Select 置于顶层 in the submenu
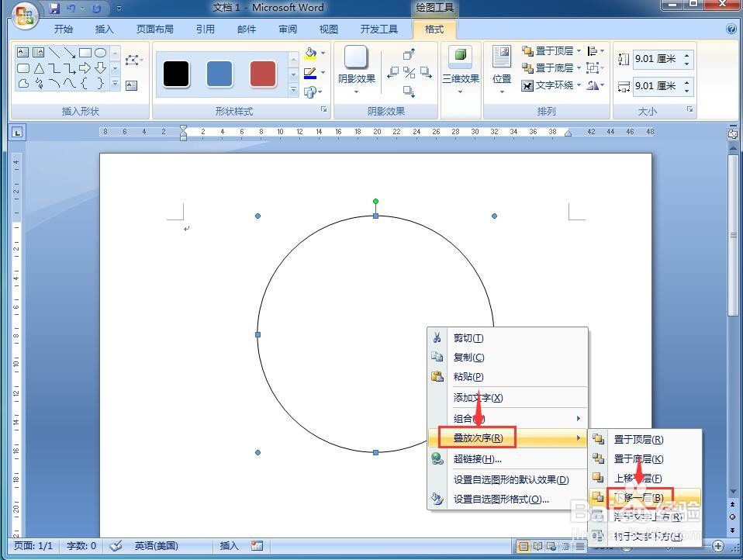 point(645,440)
